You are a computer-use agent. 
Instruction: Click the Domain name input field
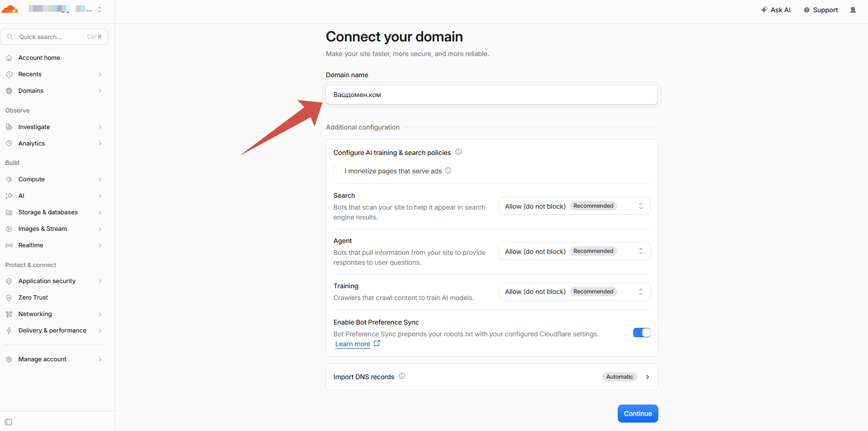pyautogui.click(x=491, y=95)
